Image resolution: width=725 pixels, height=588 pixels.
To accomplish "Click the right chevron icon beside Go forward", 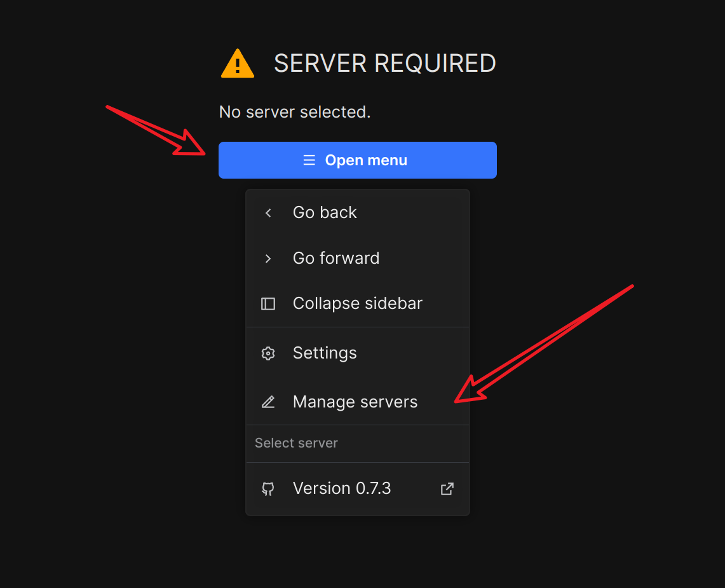I will pyautogui.click(x=268, y=259).
